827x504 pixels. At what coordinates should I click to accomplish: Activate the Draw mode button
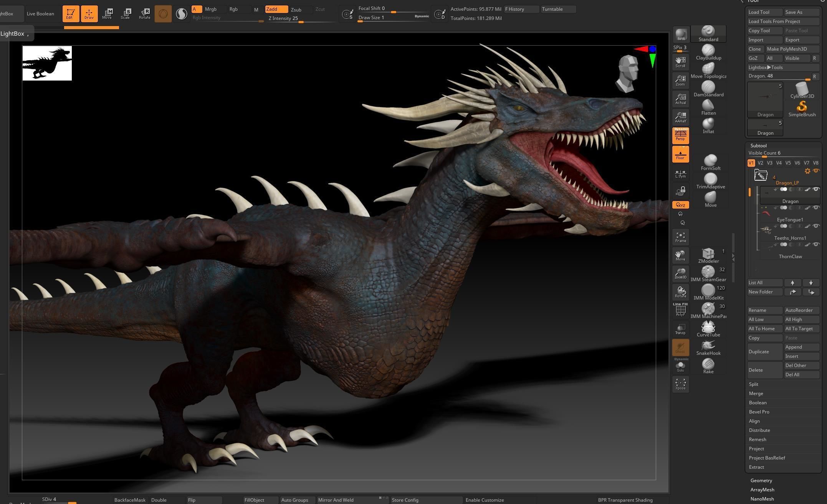(x=89, y=13)
